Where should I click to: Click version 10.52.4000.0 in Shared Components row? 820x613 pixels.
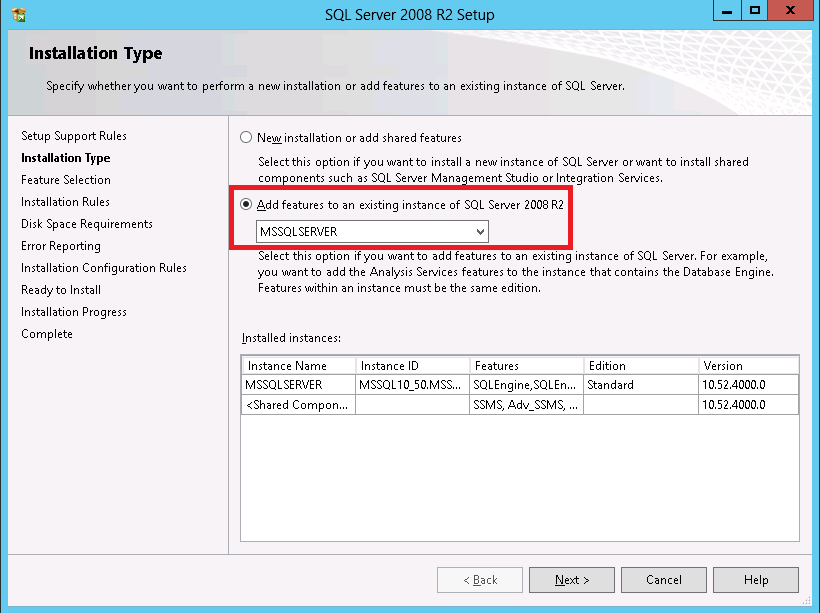pyautogui.click(x=748, y=404)
